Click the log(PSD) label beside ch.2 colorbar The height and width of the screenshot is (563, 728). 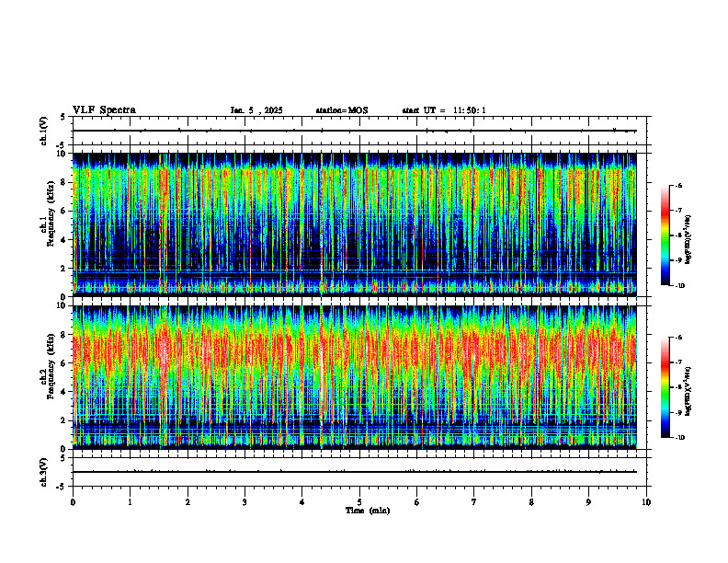(x=688, y=391)
